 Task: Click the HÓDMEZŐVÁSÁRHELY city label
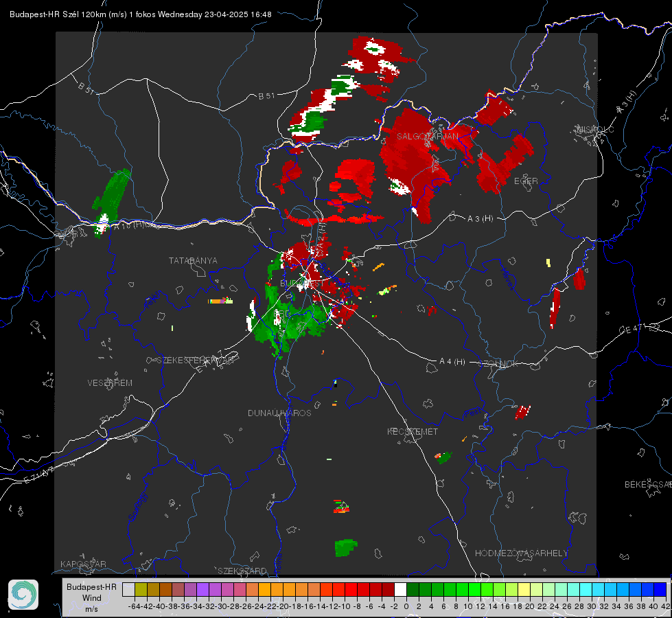pos(521,553)
